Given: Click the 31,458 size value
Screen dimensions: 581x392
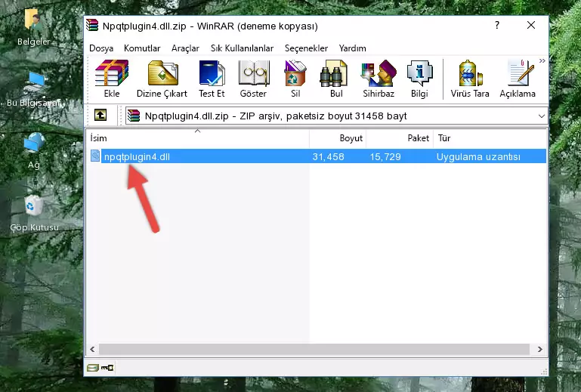Looking at the screenshot, I should 328,157.
